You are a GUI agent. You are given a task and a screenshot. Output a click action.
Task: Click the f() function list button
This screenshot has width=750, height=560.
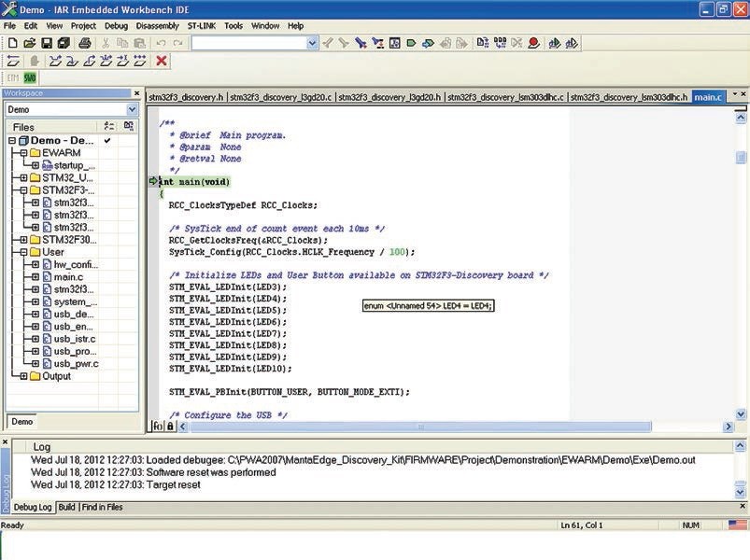click(x=158, y=427)
